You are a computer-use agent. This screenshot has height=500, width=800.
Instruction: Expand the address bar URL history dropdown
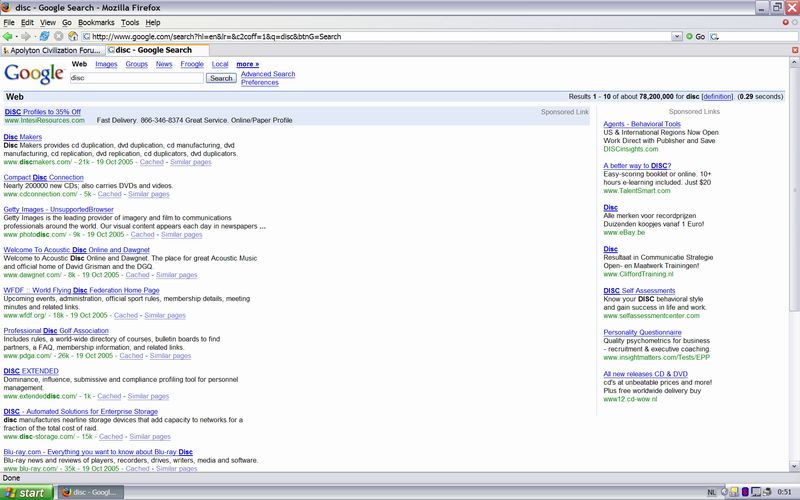(677, 36)
